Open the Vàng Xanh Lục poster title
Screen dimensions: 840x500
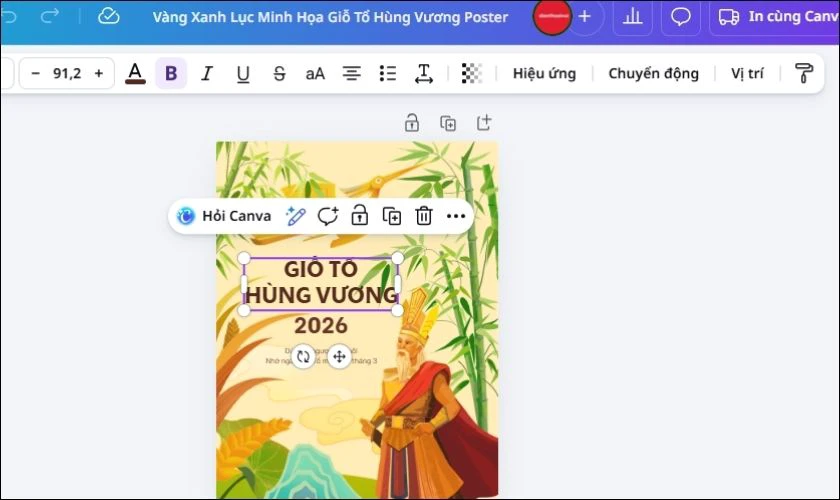point(330,17)
